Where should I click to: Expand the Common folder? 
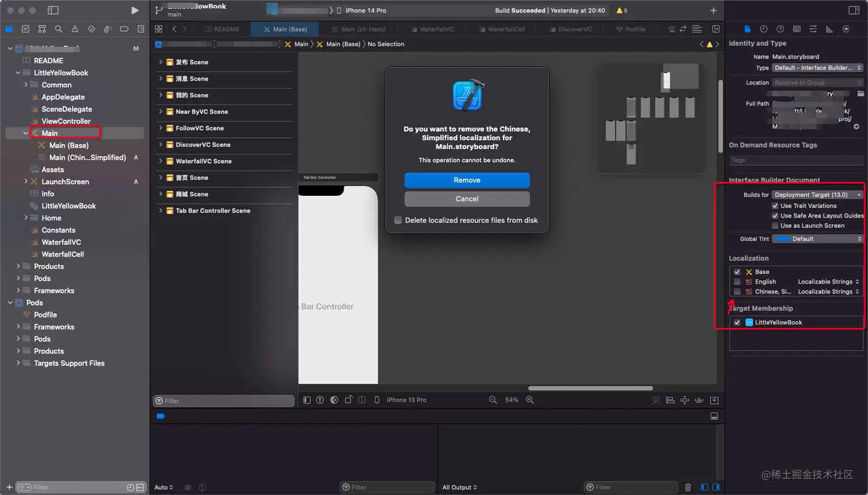[x=26, y=85]
